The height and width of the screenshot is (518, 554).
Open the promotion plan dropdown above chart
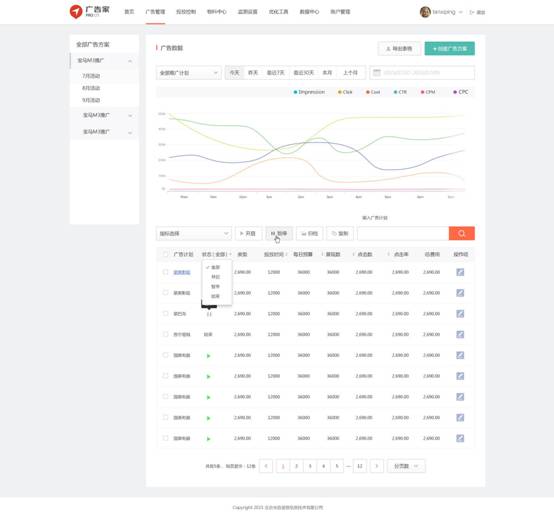click(189, 73)
